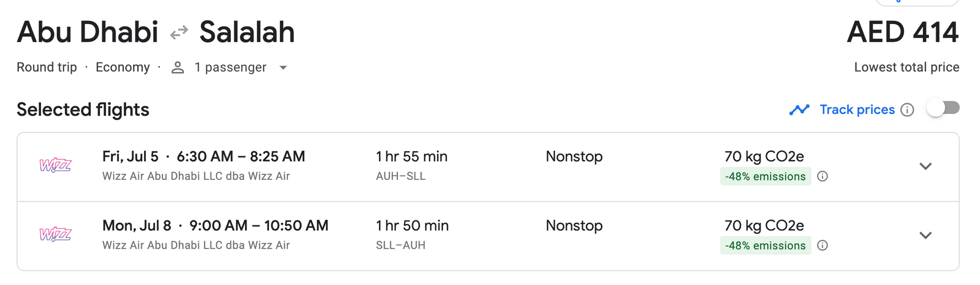Click the AED 414 total price
This screenshot has height=285, width=980.
[x=902, y=32]
